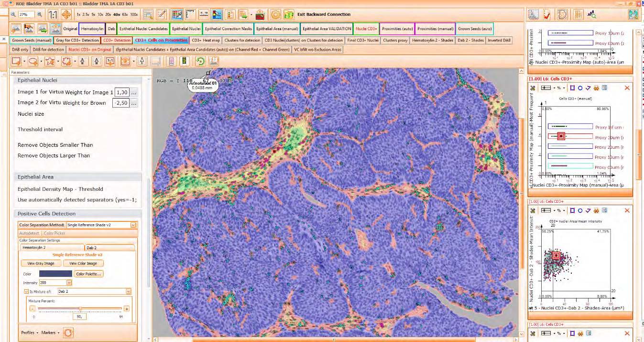This screenshot has height=342, width=644.
Task: Click the green undo arrow icon
Action: coord(201,61)
